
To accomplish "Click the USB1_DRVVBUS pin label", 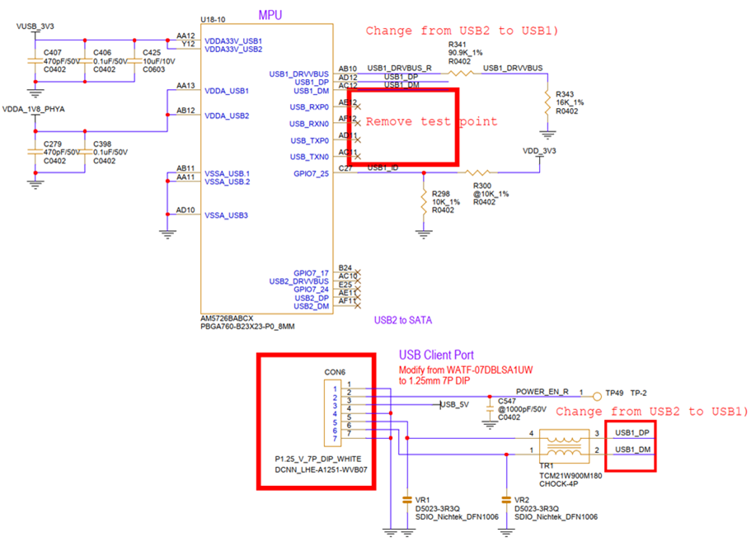I will pyautogui.click(x=299, y=73).
